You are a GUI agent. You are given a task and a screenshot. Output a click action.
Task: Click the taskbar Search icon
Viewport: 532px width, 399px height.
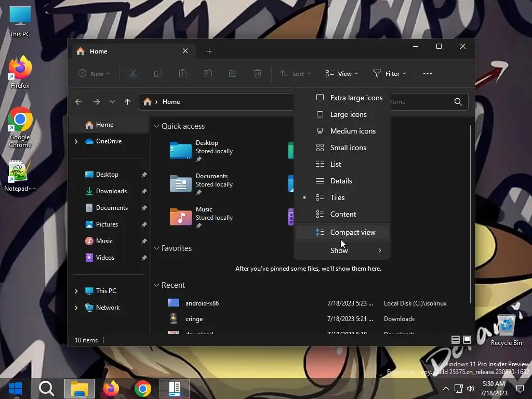(46, 389)
